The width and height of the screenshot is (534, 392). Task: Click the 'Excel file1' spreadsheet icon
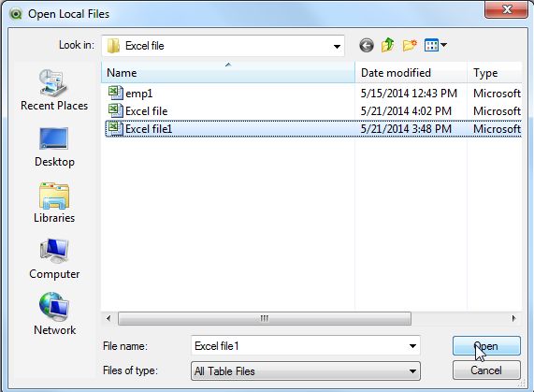click(115, 128)
